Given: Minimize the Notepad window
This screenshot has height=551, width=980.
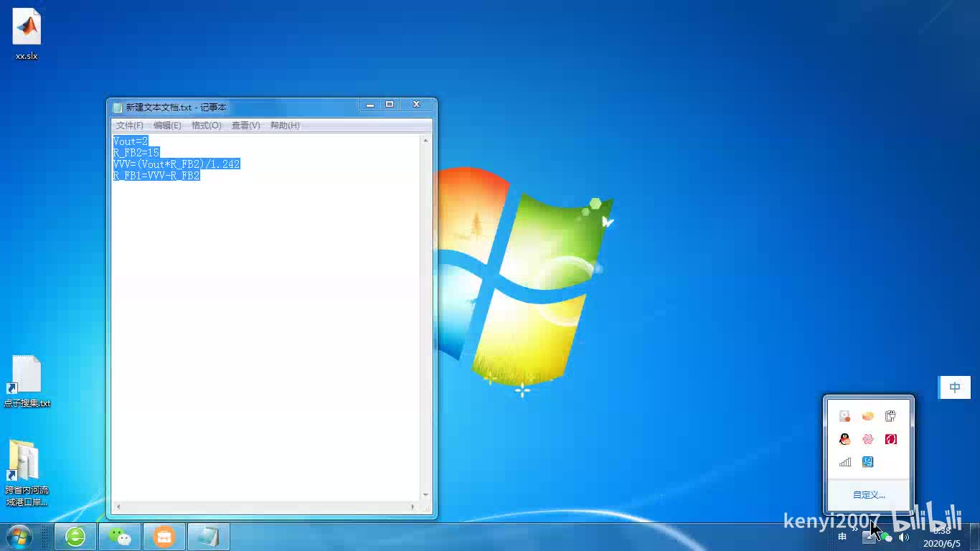Looking at the screenshot, I should point(370,105).
